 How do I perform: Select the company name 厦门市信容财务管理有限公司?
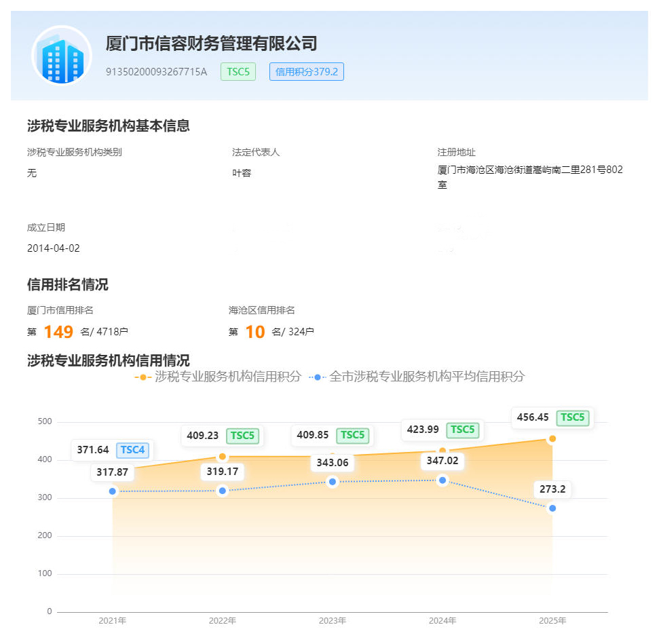click(211, 43)
